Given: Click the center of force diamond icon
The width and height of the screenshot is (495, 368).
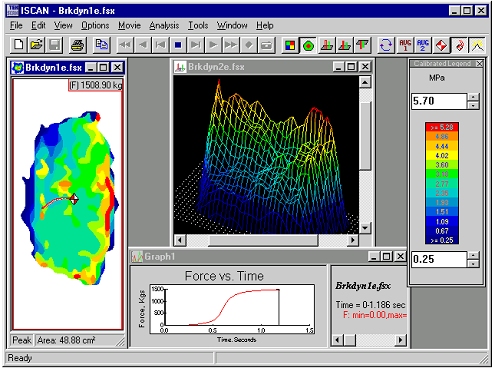Looking at the screenshot, I should pyautogui.click(x=441, y=45).
